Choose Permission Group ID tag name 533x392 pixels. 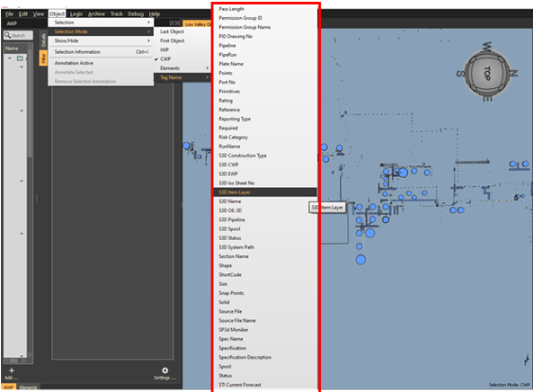tap(265, 18)
